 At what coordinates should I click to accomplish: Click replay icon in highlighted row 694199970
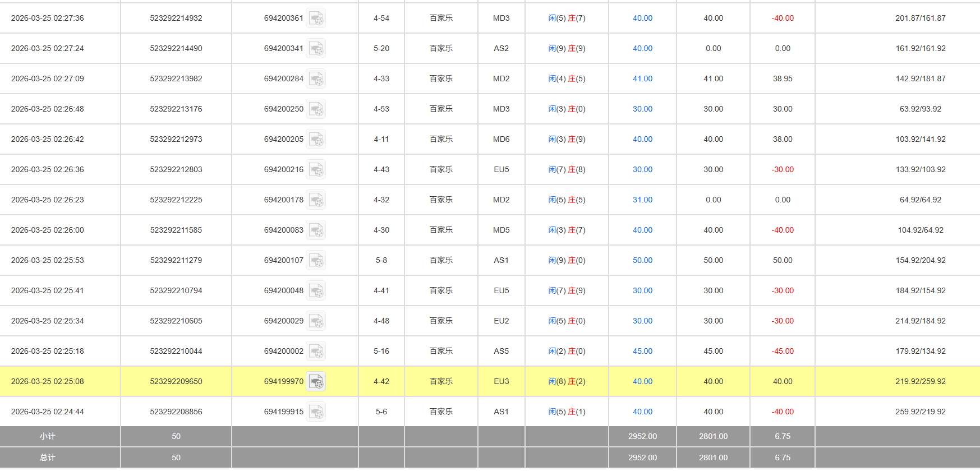316,382
